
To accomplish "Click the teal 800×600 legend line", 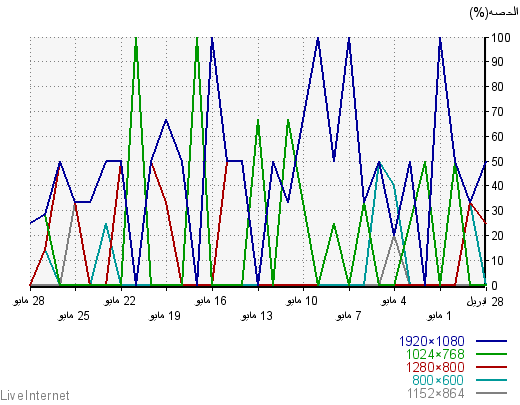I will click(x=491, y=380).
